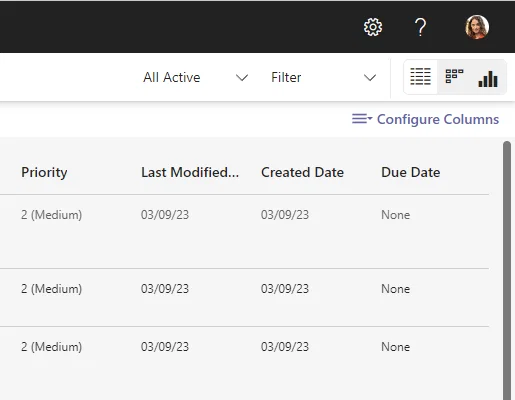515x400 pixels.
Task: Open the help question mark icon
Action: point(420,27)
